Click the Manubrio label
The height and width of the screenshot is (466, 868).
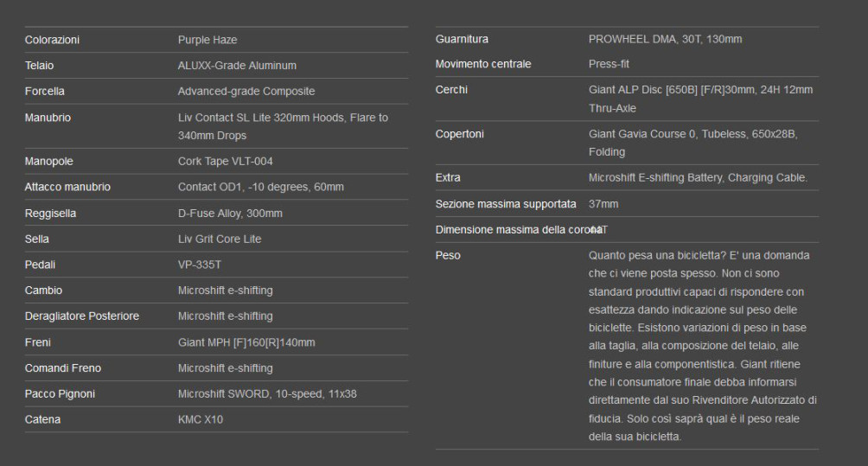(x=48, y=118)
